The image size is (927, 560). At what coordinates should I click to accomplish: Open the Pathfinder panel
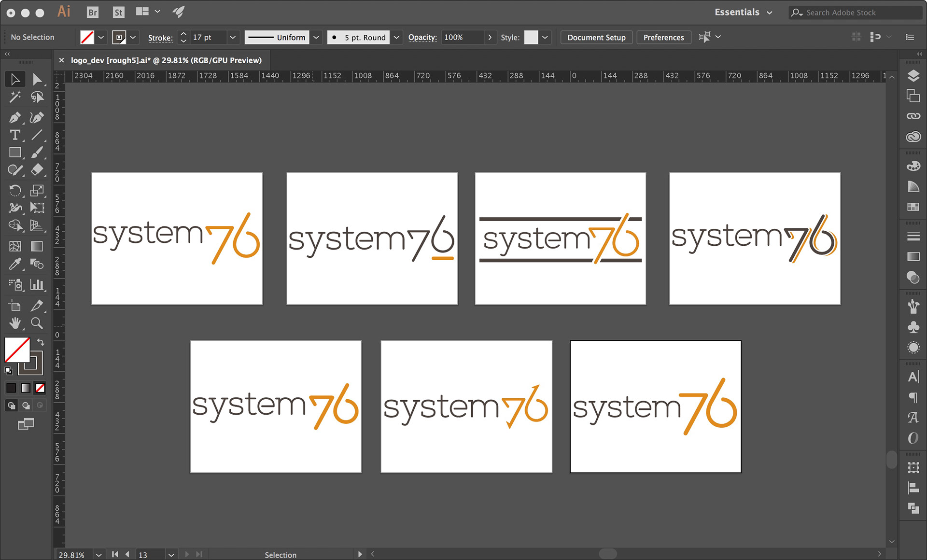tap(913, 508)
